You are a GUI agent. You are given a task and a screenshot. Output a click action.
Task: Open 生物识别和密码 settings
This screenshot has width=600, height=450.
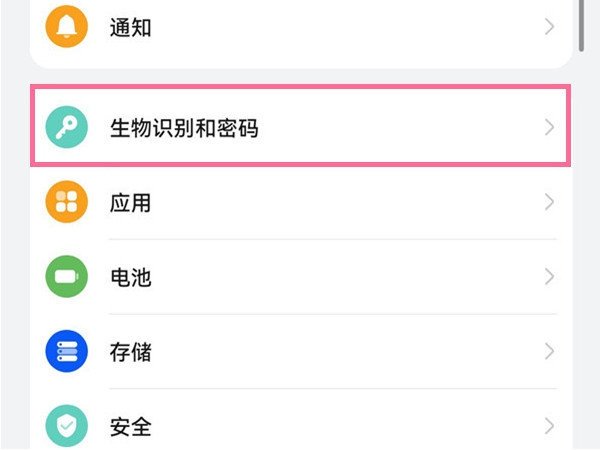click(x=184, y=128)
